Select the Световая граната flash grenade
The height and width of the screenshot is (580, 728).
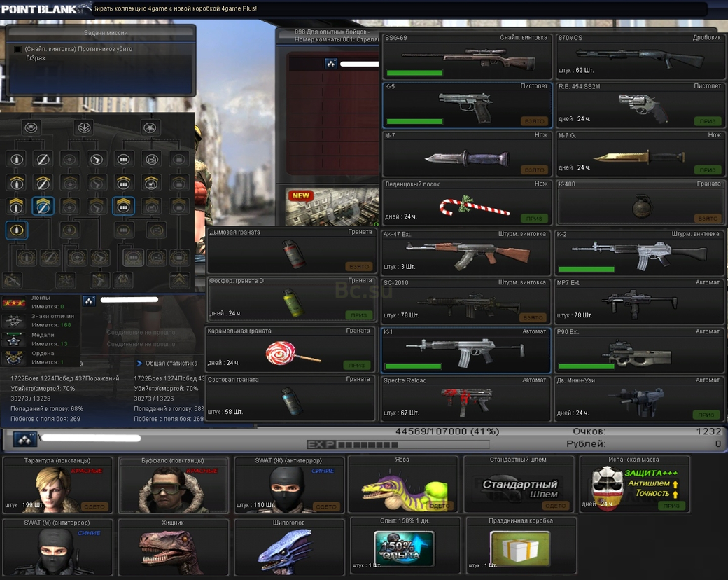290,399
